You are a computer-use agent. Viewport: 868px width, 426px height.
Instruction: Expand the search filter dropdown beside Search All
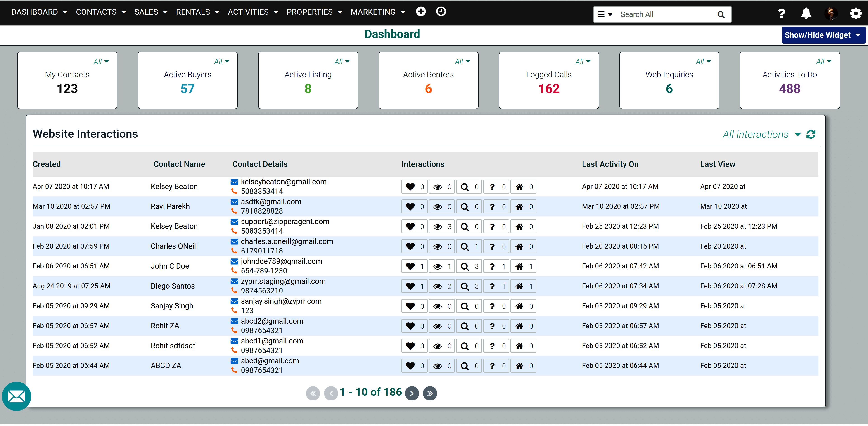[605, 14]
